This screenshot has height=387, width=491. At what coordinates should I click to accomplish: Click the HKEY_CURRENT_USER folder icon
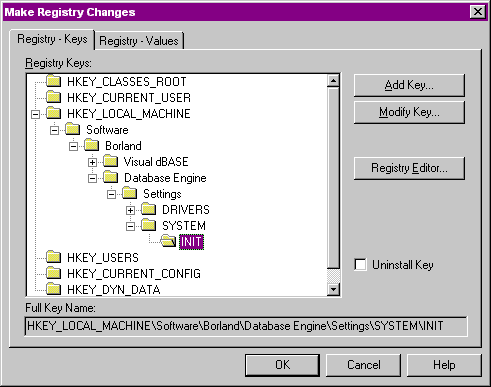pos(53,97)
